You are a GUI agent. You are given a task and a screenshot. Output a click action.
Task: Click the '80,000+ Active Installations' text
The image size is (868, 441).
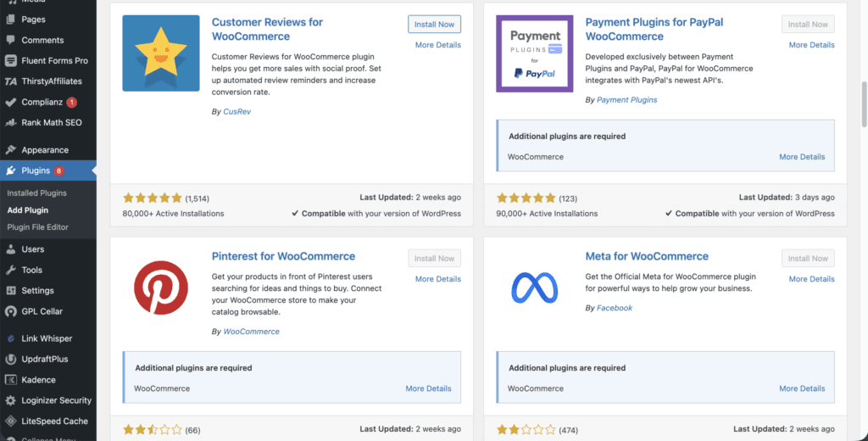(173, 214)
